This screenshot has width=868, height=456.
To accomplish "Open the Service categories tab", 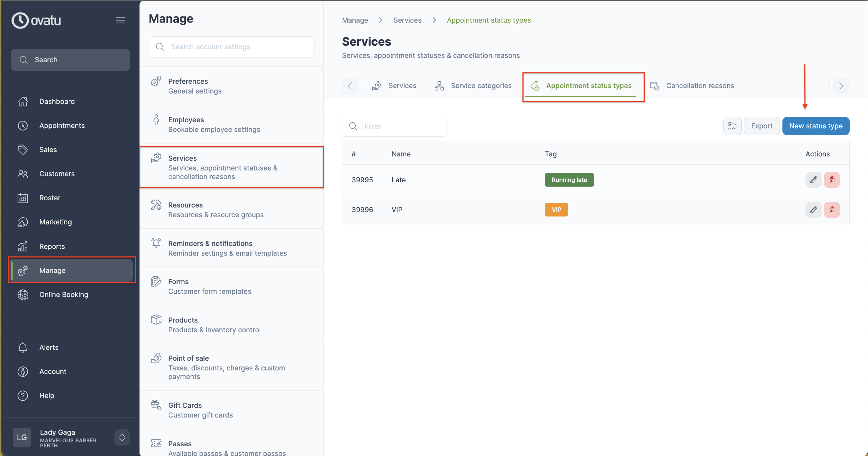I will [x=481, y=86].
